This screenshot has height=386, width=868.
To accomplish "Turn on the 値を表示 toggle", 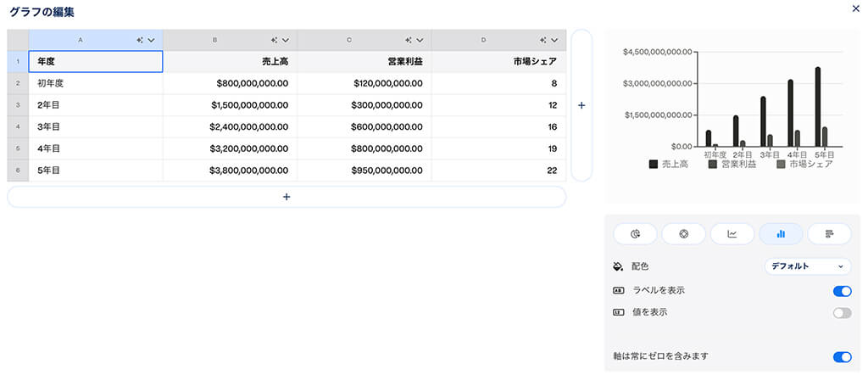I will coord(842,313).
